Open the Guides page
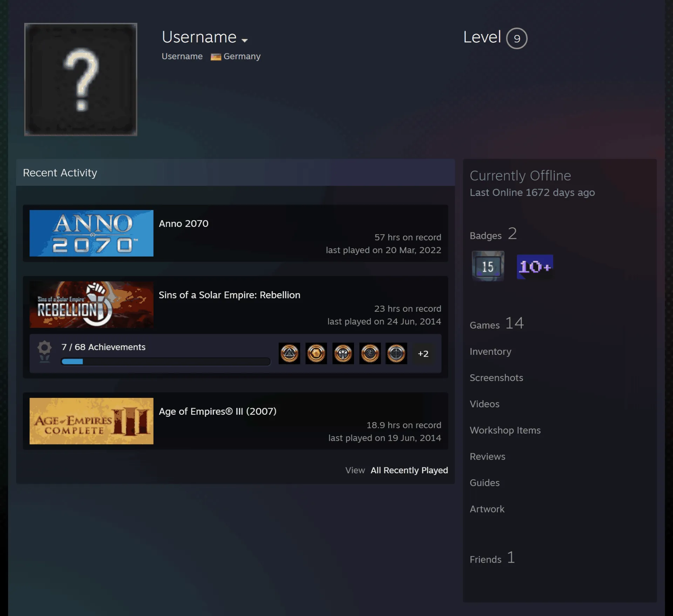Screen dimensions: 673x616 coord(485,483)
